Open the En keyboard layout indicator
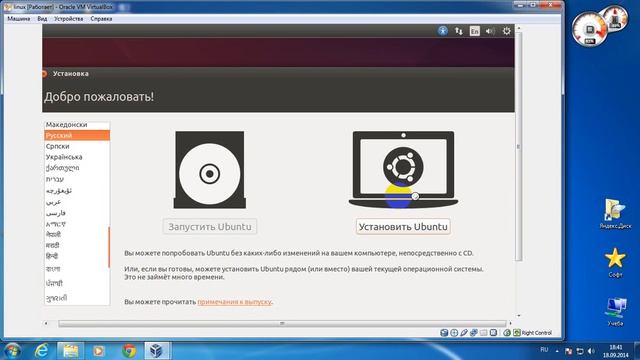 click(x=474, y=31)
